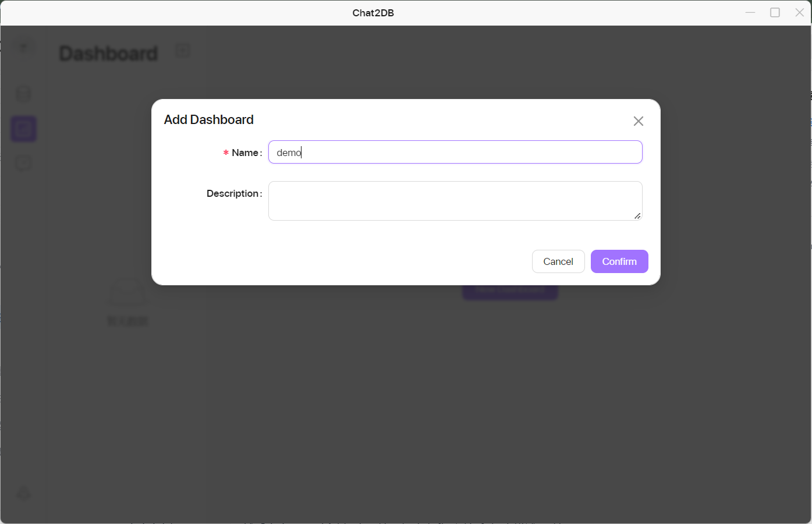Click the Description text area
Screen dimensions: 812x524
tap(455, 201)
